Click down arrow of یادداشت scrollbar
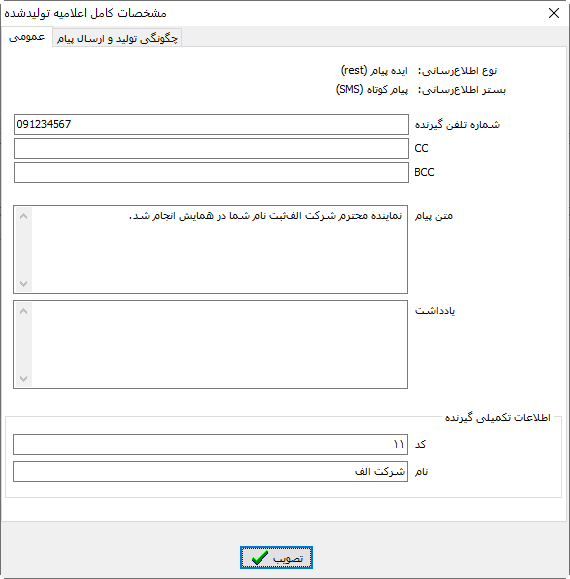This screenshot has height=579, width=570. pos(23,378)
